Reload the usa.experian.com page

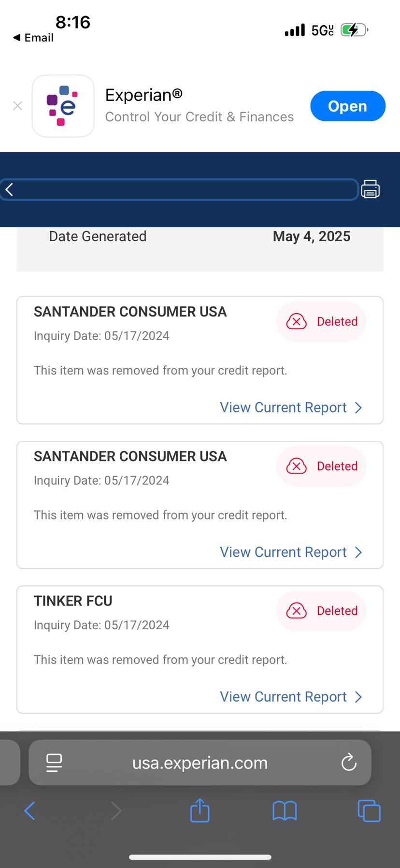point(349,763)
